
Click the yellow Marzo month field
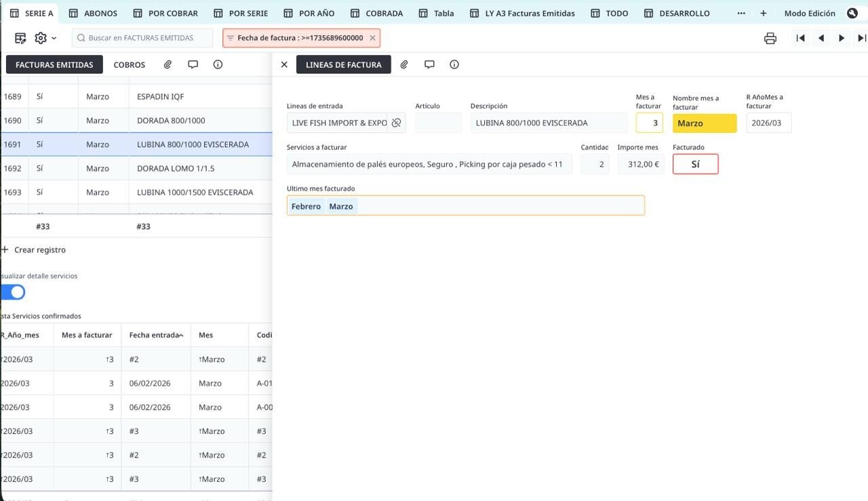coord(704,123)
